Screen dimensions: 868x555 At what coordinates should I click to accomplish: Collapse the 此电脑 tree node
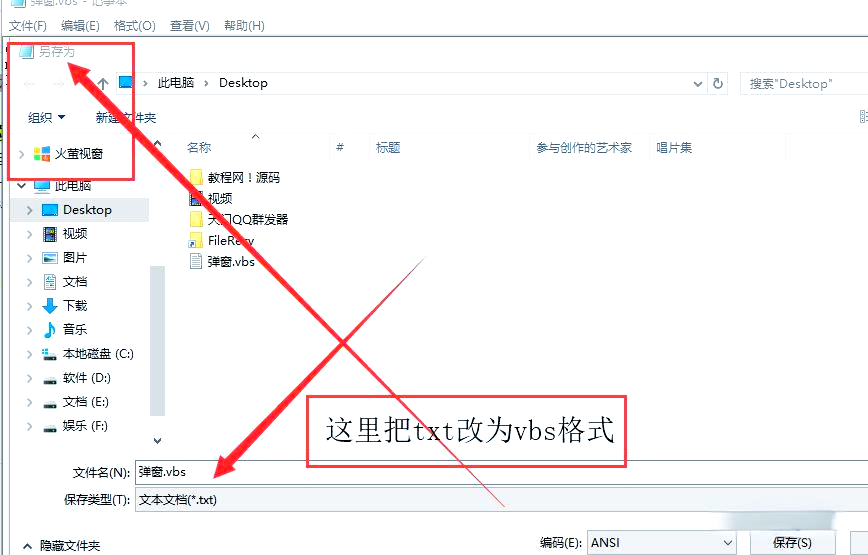pyautogui.click(x=22, y=185)
